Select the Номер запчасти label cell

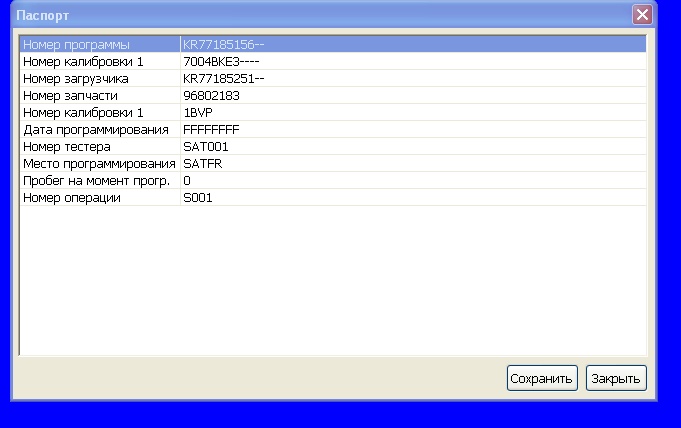tap(70, 96)
